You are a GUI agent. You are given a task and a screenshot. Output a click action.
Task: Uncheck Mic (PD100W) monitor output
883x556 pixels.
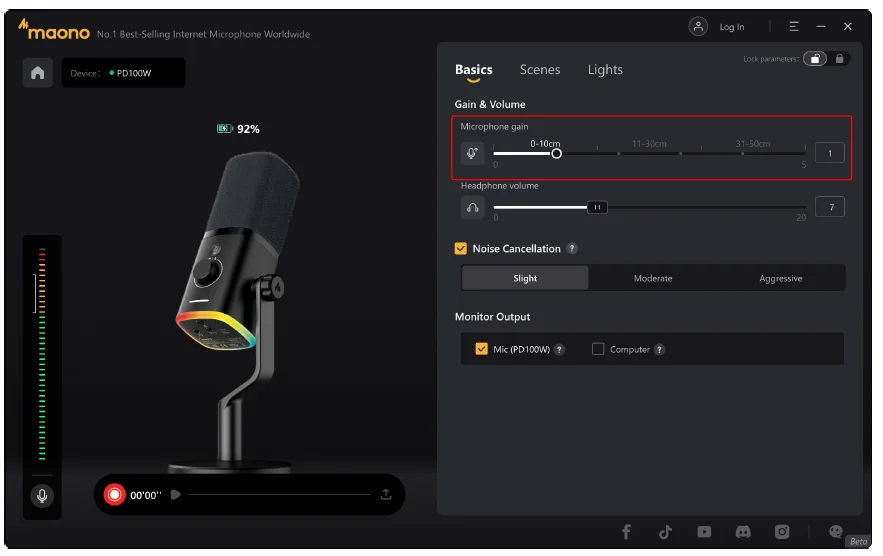tap(481, 349)
